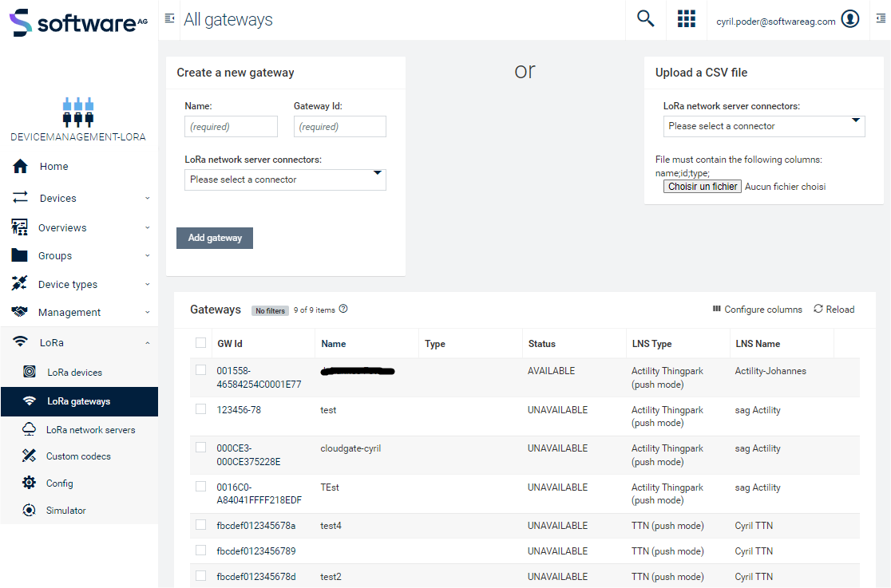Click the search magnifier icon
Screen dimensions: 891x588
pyautogui.click(x=645, y=19)
